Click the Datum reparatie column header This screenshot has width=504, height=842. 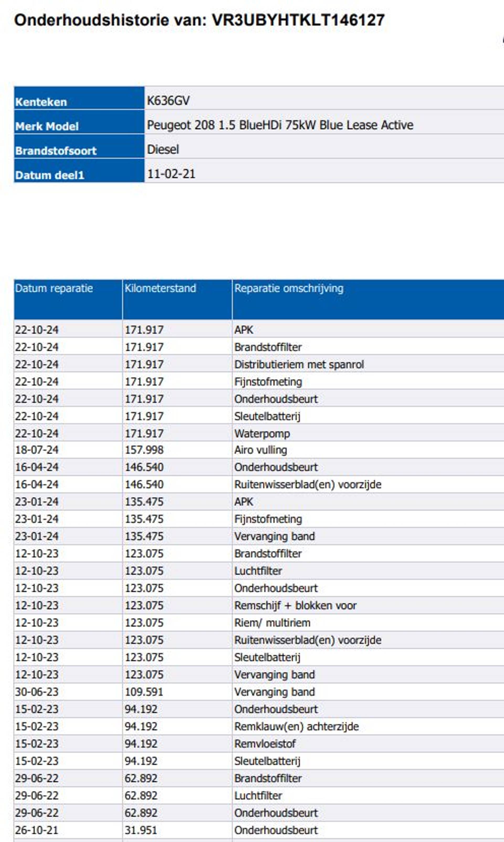click(54, 288)
